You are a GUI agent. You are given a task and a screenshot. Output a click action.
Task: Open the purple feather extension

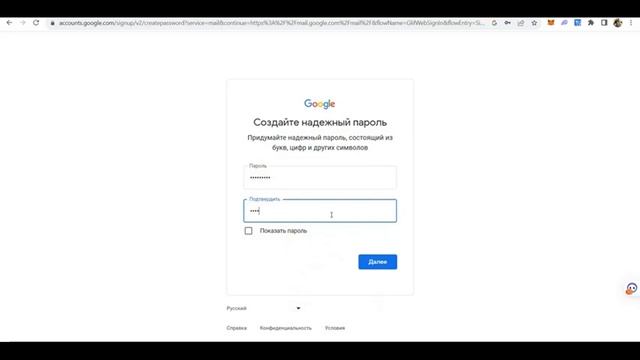click(564, 23)
